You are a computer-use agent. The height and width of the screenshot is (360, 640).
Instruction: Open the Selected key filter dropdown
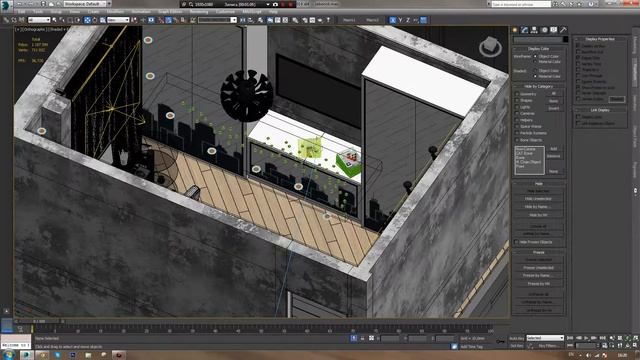pos(544,338)
